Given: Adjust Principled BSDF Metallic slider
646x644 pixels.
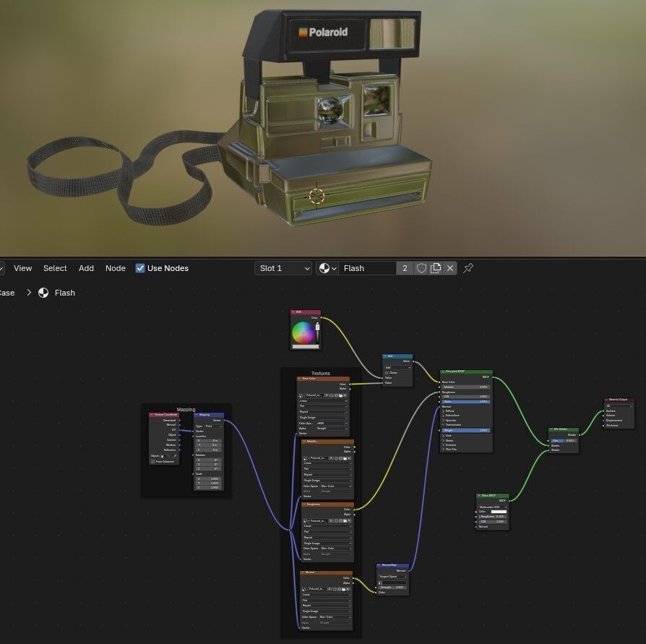Looking at the screenshot, I should (x=465, y=387).
